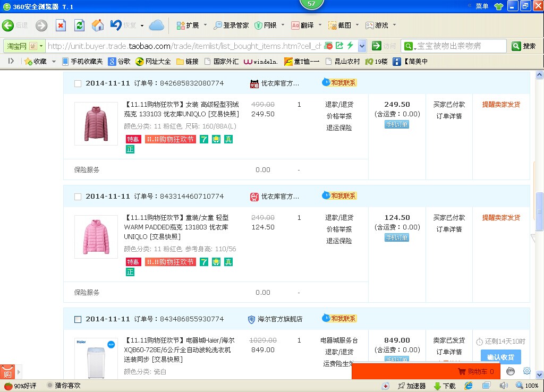Image resolution: width=544 pixels, height=392 pixels.
Task: Expand the restore history dropdown arrow
Action: click(x=142, y=25)
